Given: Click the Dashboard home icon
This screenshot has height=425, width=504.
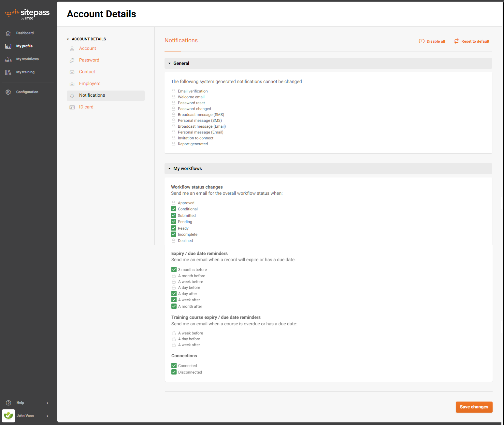Looking at the screenshot, I should tap(8, 33).
